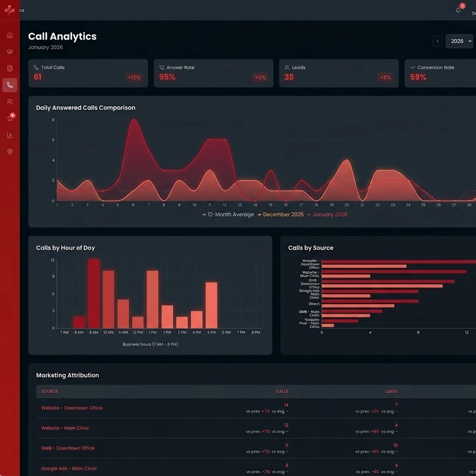476x476 pixels.
Task: Go to previous period with left chevron
Action: point(438,41)
